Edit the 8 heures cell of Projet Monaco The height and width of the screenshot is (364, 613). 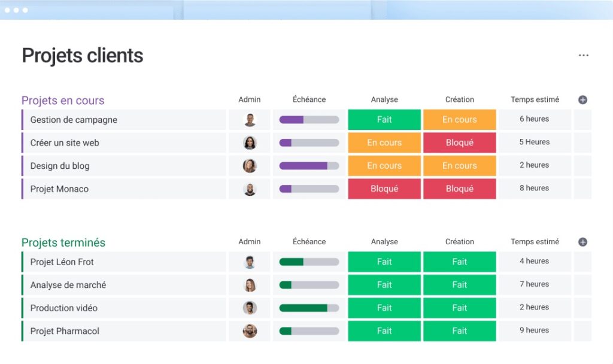click(535, 189)
